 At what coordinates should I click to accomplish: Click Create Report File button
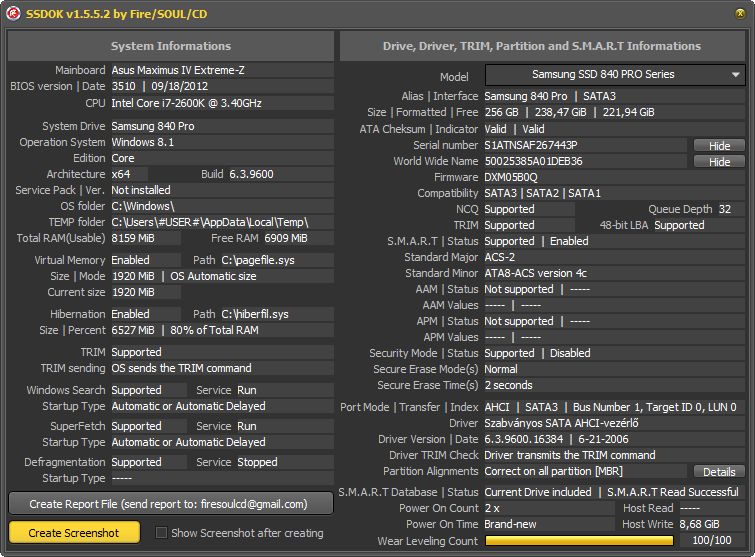click(x=170, y=504)
